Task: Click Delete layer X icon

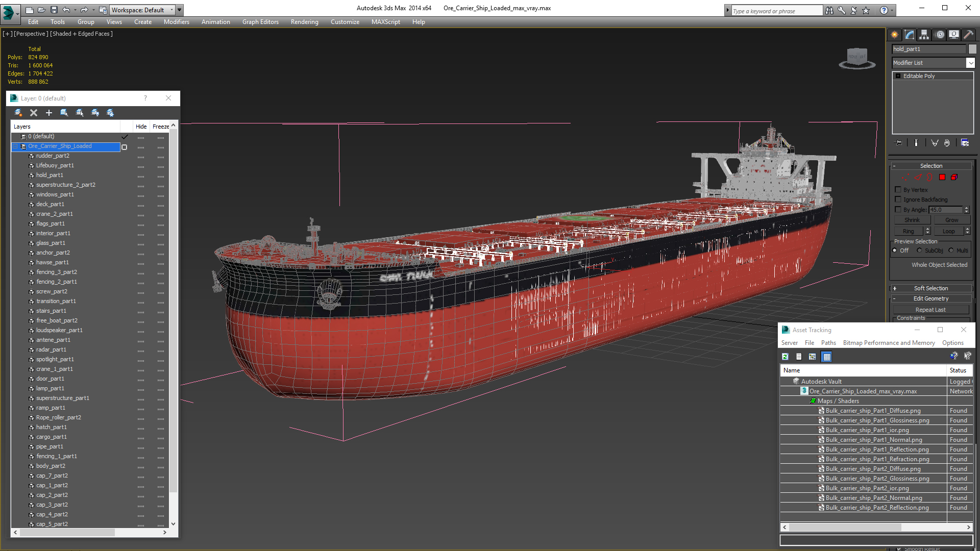Action: click(x=34, y=113)
